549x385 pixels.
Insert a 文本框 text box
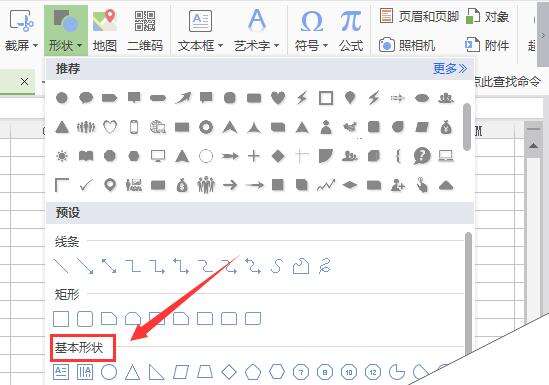(x=200, y=30)
